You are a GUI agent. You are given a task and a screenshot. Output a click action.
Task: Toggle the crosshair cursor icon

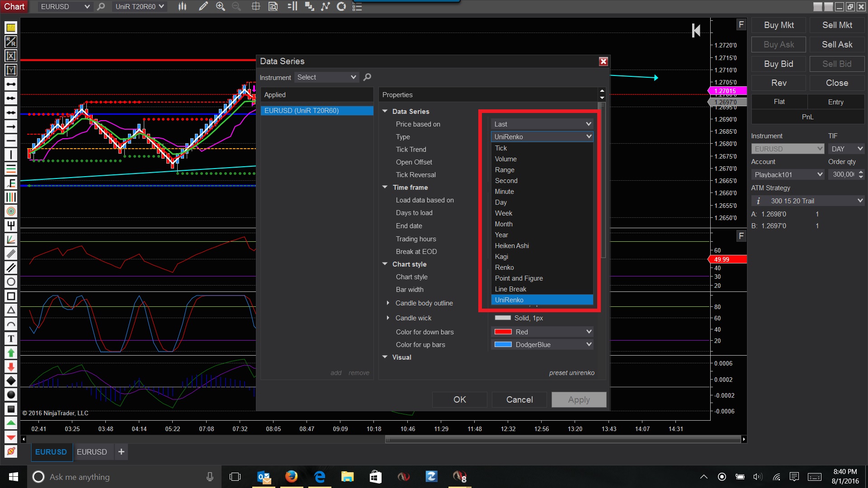click(255, 6)
